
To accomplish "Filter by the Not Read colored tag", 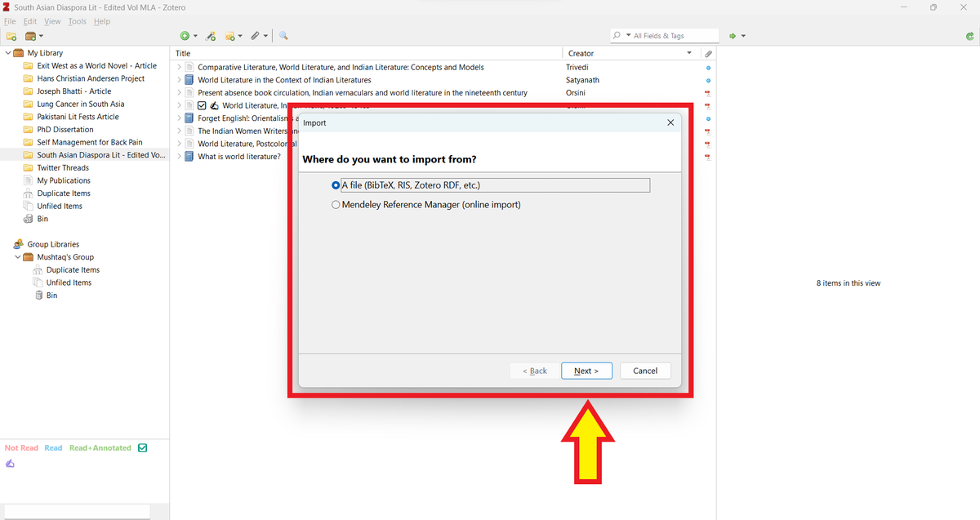I will point(21,447).
